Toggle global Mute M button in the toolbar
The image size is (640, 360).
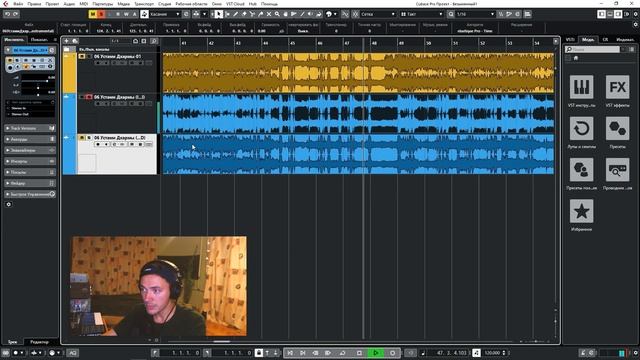coord(93,14)
